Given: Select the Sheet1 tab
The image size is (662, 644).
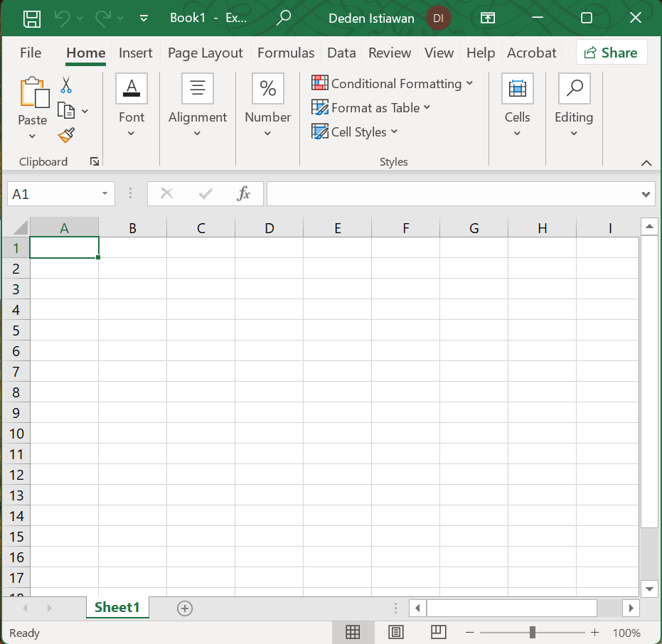Looking at the screenshot, I should pos(117,608).
